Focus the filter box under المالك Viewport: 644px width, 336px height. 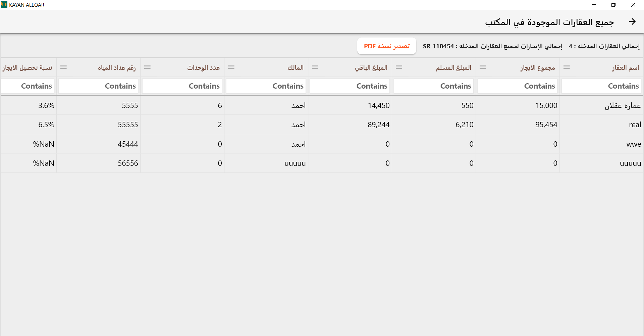[x=266, y=86]
